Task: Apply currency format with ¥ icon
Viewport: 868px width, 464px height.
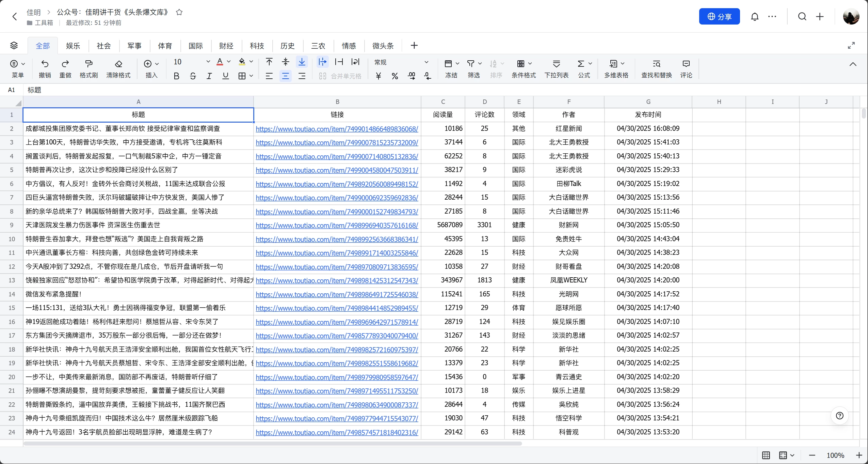Action: coord(378,76)
